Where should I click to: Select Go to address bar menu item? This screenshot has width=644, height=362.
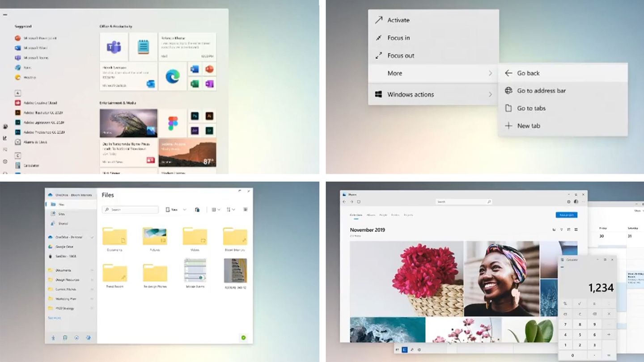click(x=541, y=91)
